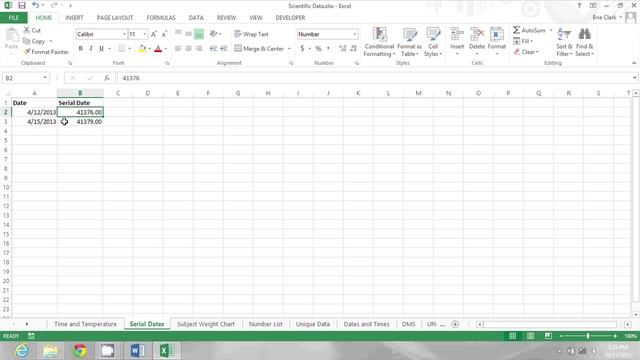This screenshot has height=360, width=640.
Task: Increase font size with the larger A icon
Action: click(x=154, y=34)
